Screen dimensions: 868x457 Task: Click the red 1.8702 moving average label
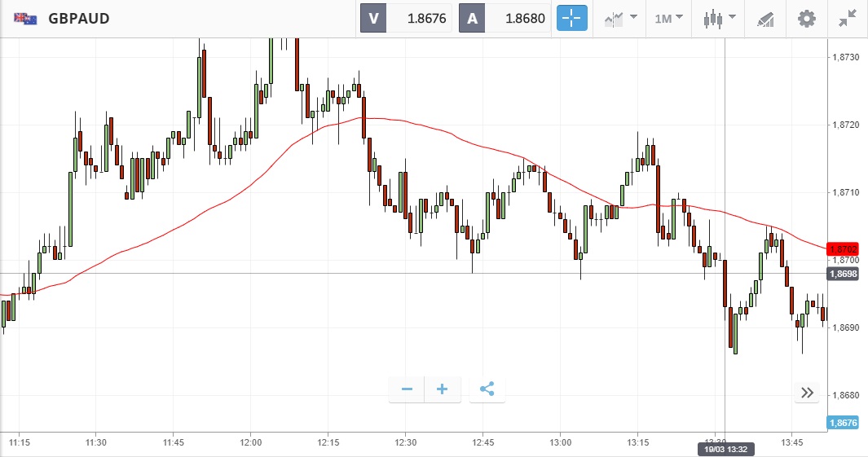(841, 249)
